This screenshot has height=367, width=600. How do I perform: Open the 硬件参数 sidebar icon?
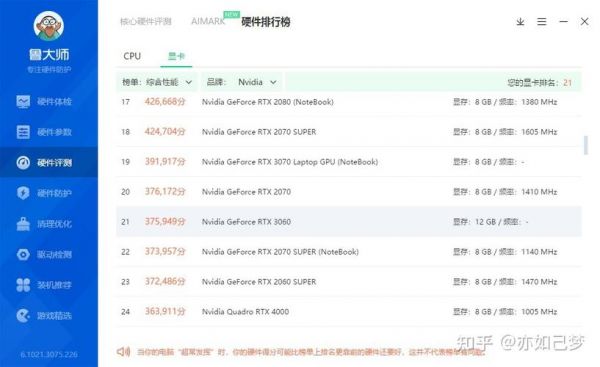pos(23,132)
